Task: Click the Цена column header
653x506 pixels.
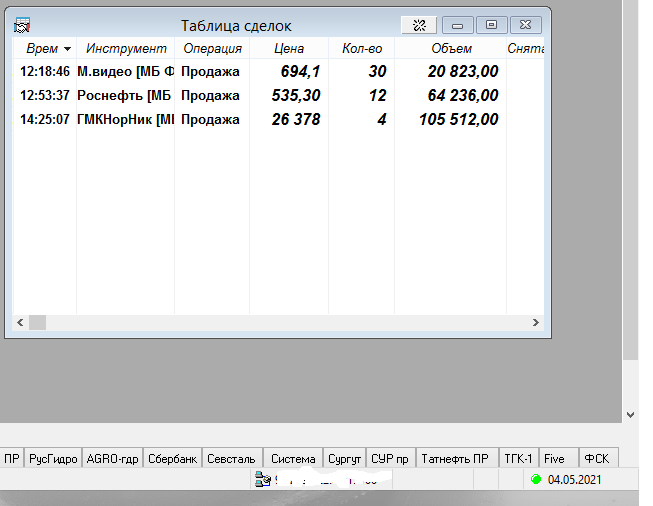Action: pyautogui.click(x=289, y=48)
